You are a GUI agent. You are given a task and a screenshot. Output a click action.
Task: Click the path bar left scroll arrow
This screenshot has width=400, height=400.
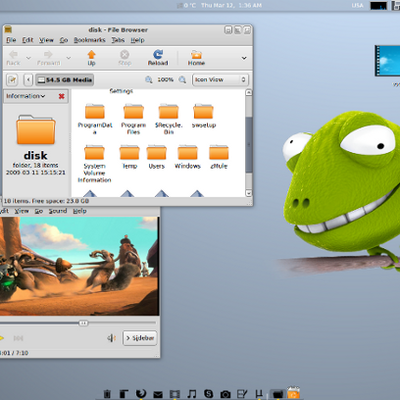tap(28, 80)
